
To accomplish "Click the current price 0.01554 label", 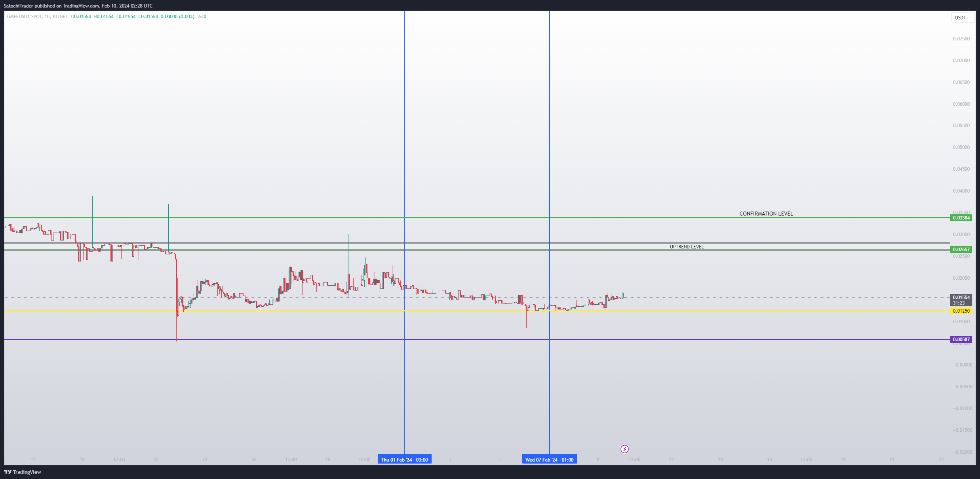I will point(961,298).
